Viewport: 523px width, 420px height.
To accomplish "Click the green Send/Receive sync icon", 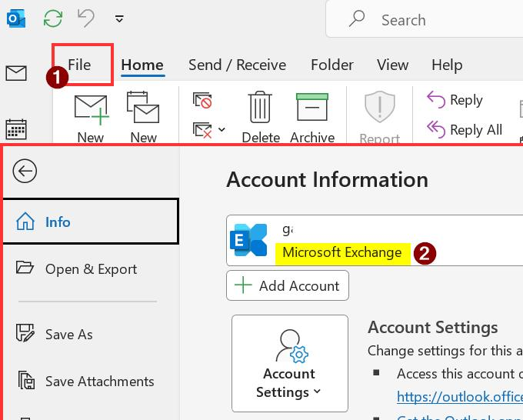I will 53,18.
